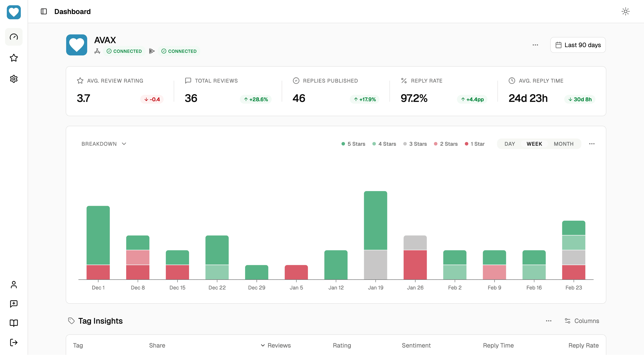Image resolution: width=644 pixels, height=355 pixels.
Task: Select DAY granularity for the chart
Action: click(510, 144)
